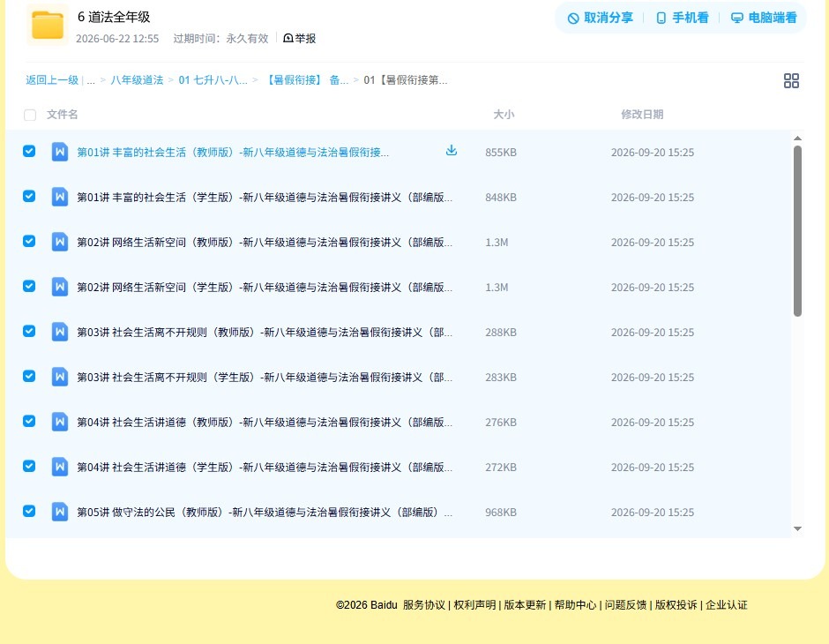The image size is (829, 644).
Task: Open the 版权投诉 footer link
Action: [x=676, y=604]
